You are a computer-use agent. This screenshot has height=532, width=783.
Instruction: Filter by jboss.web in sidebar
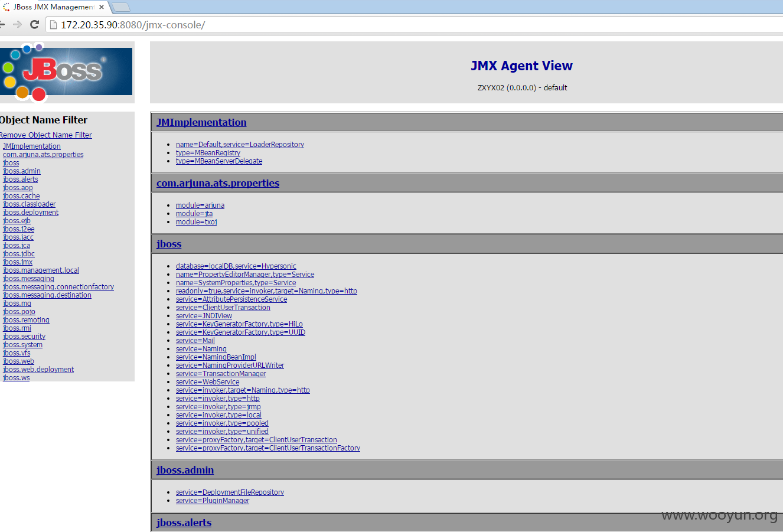pyautogui.click(x=18, y=361)
